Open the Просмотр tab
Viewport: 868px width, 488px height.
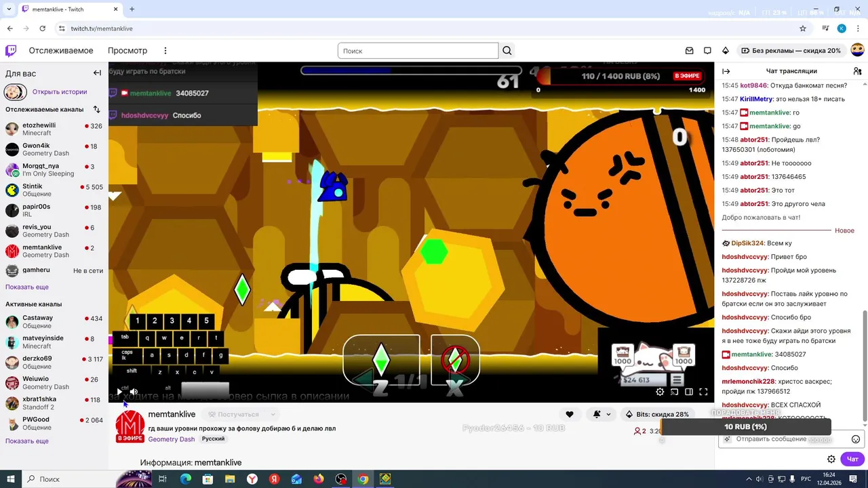127,51
